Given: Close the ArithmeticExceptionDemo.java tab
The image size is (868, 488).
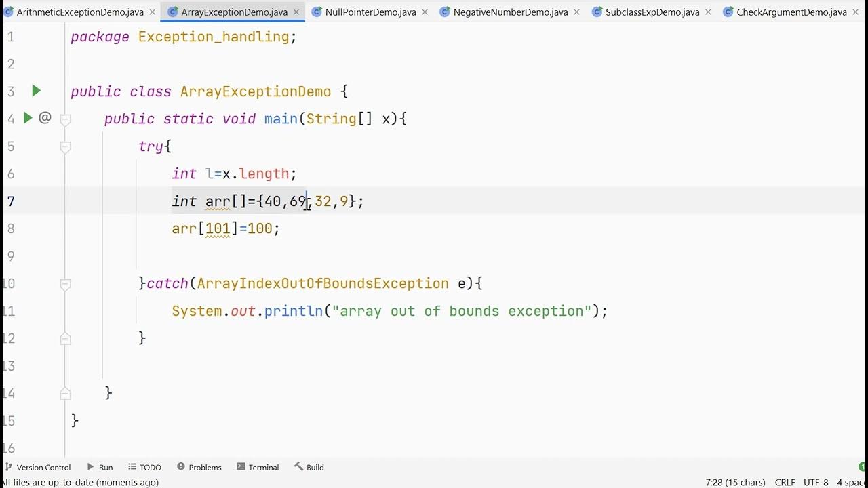Looking at the screenshot, I should [152, 12].
